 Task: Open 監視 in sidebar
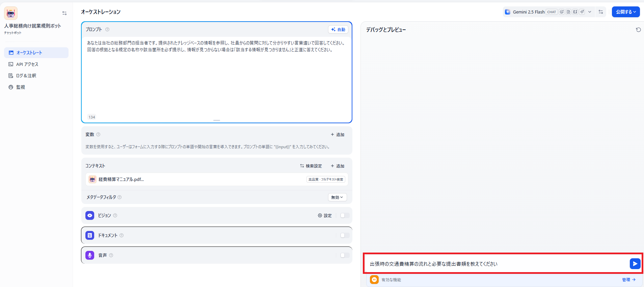[x=36, y=87]
